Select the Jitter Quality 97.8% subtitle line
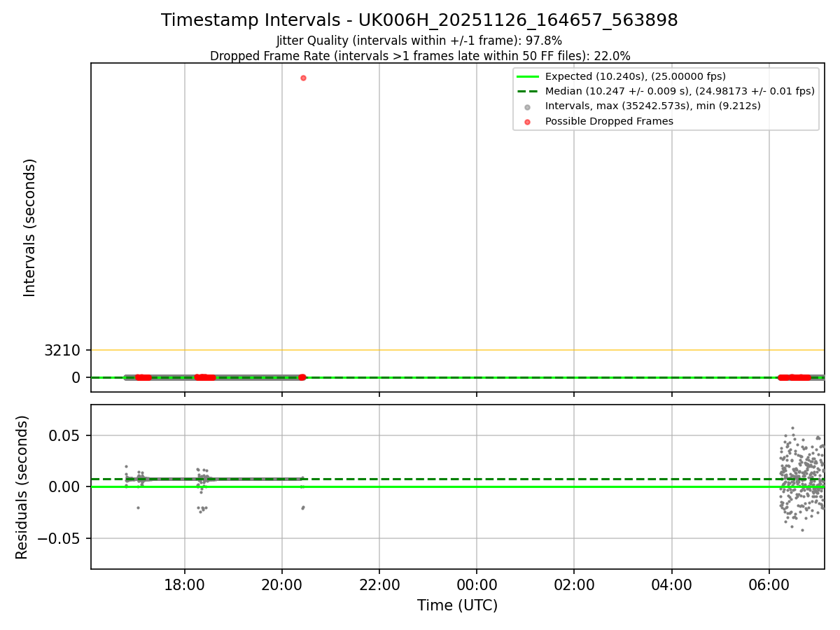840x630 pixels. coord(419,41)
